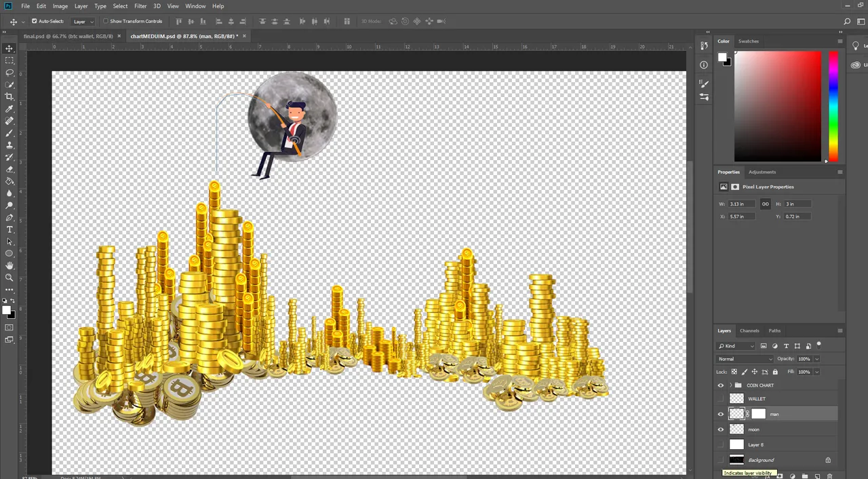Select the History Brush tool
868x479 pixels.
(9, 157)
